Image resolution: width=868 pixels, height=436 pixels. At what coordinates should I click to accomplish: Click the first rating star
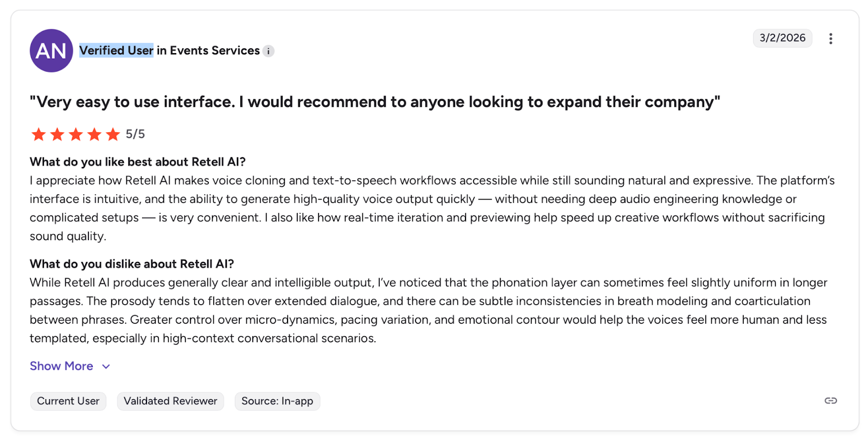(39, 134)
